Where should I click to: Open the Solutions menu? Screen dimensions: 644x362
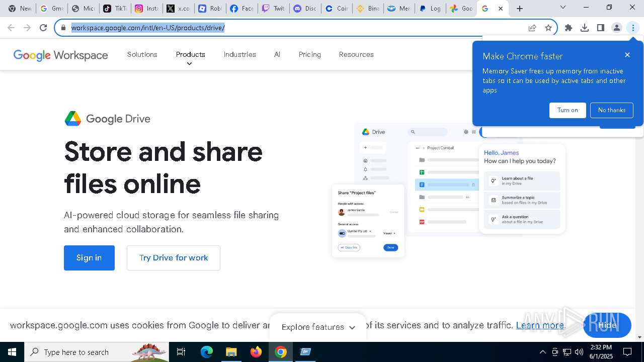(x=142, y=54)
